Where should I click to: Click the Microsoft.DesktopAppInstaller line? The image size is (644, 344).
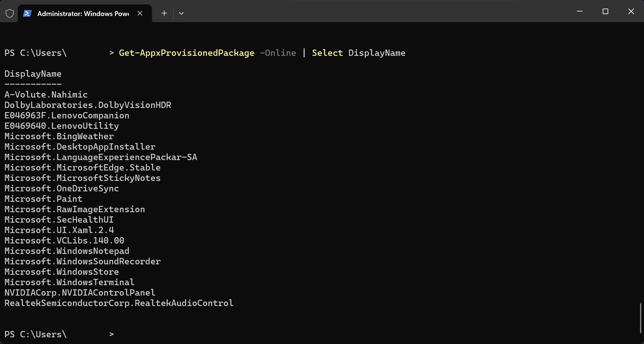(80, 147)
